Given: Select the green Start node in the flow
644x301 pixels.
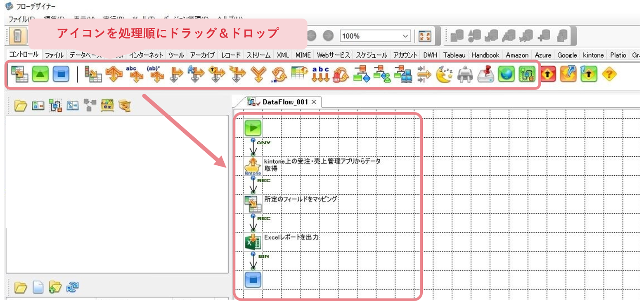Looking at the screenshot, I should click(x=253, y=128).
